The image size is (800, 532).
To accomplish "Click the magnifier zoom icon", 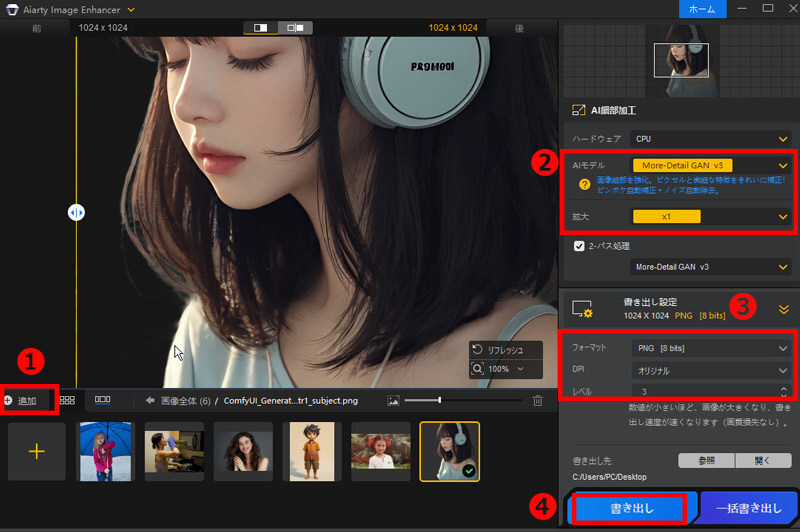I will tap(478, 369).
